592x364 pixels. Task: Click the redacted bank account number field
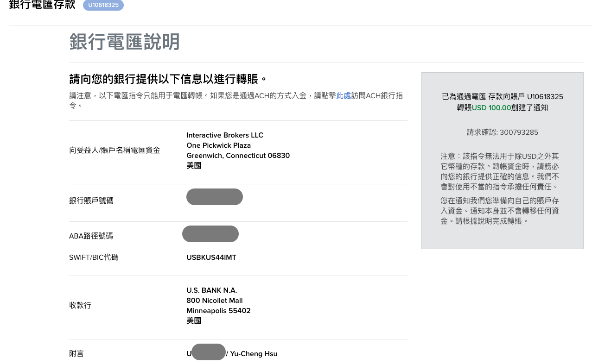pyautogui.click(x=215, y=197)
